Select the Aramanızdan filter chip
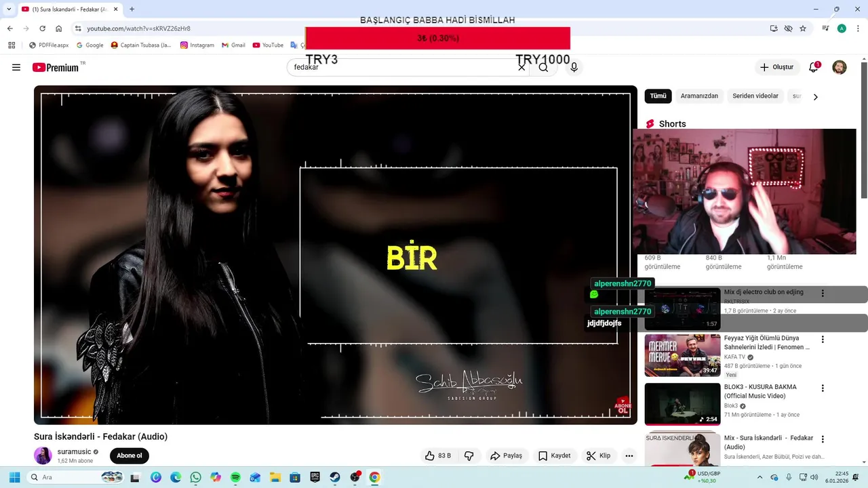 [x=699, y=96]
